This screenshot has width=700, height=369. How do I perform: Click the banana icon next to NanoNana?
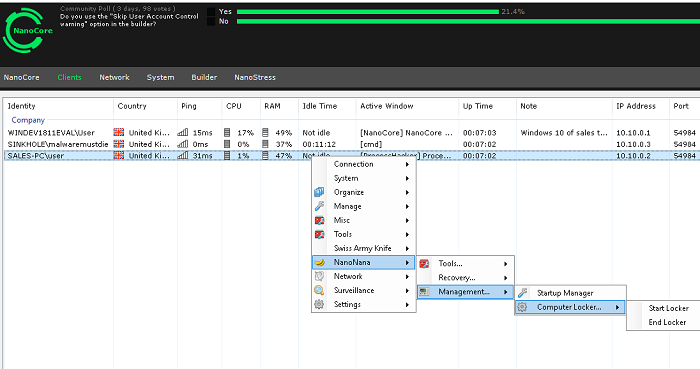(x=319, y=262)
